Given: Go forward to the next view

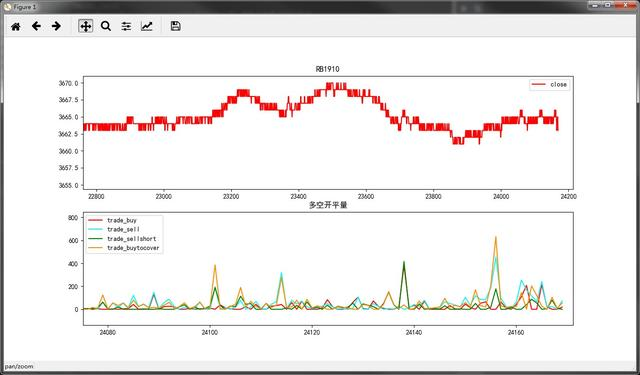Looking at the screenshot, I should (56, 27).
